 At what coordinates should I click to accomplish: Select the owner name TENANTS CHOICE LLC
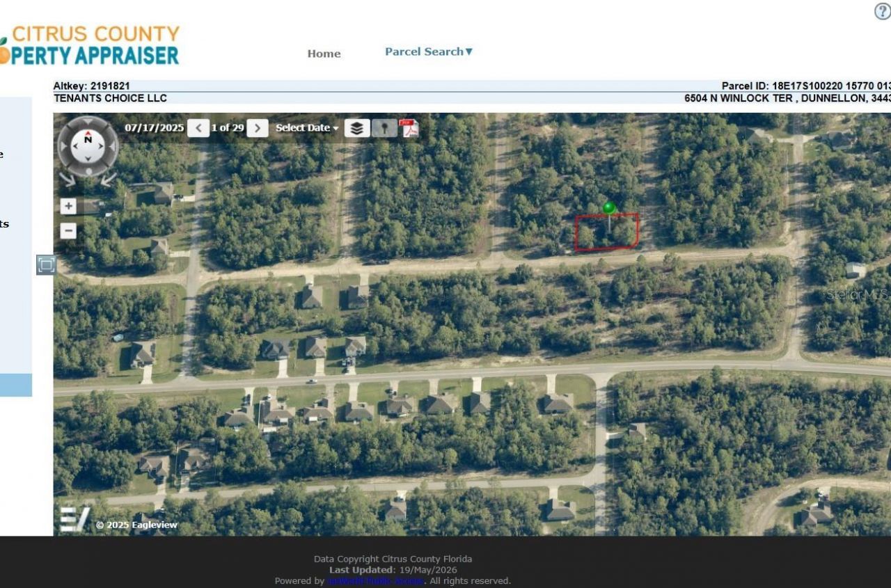[110, 98]
